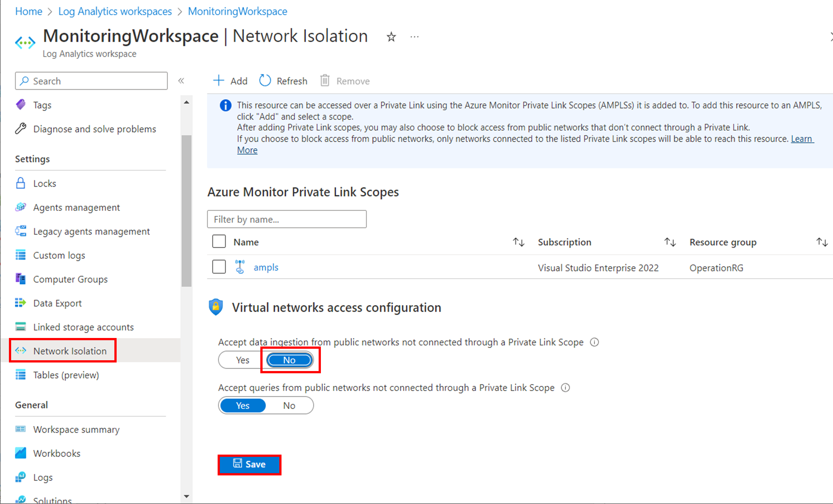This screenshot has height=504, width=833.
Task: Star MonitoringWorkspace as a favorite
Action: pyautogui.click(x=391, y=36)
